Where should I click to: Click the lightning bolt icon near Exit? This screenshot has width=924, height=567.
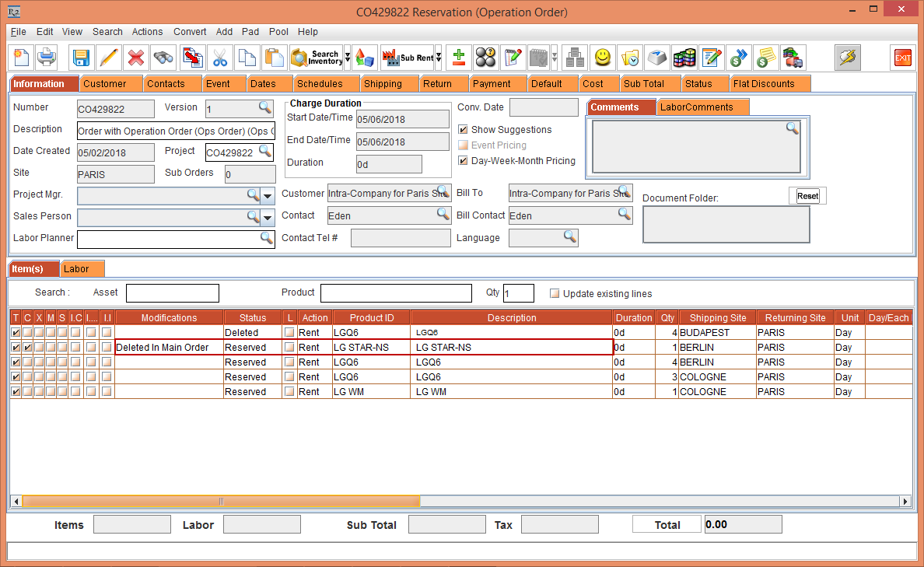(847, 58)
